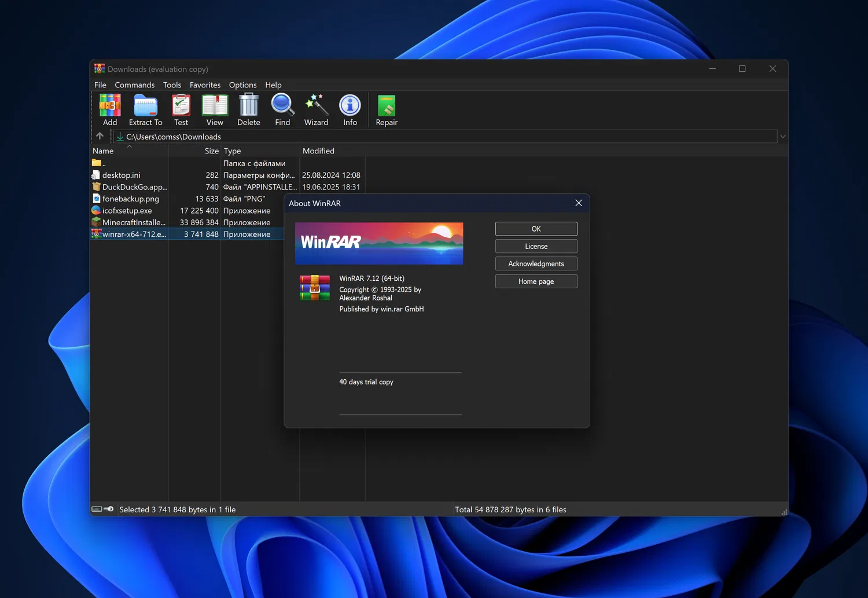Open the Favorites menu
868x598 pixels.
click(205, 85)
